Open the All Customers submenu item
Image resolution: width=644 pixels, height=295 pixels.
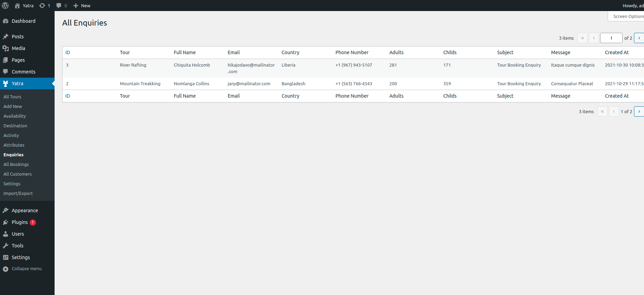[18, 174]
